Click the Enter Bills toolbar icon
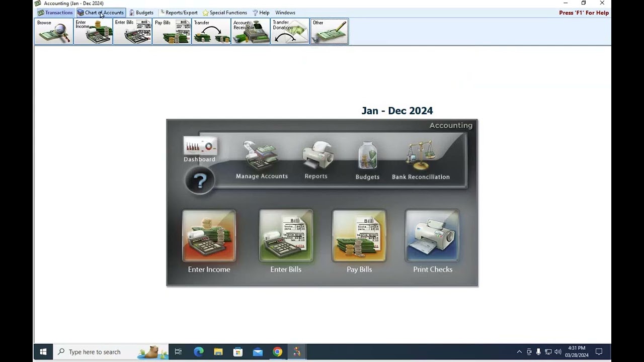 point(132,31)
